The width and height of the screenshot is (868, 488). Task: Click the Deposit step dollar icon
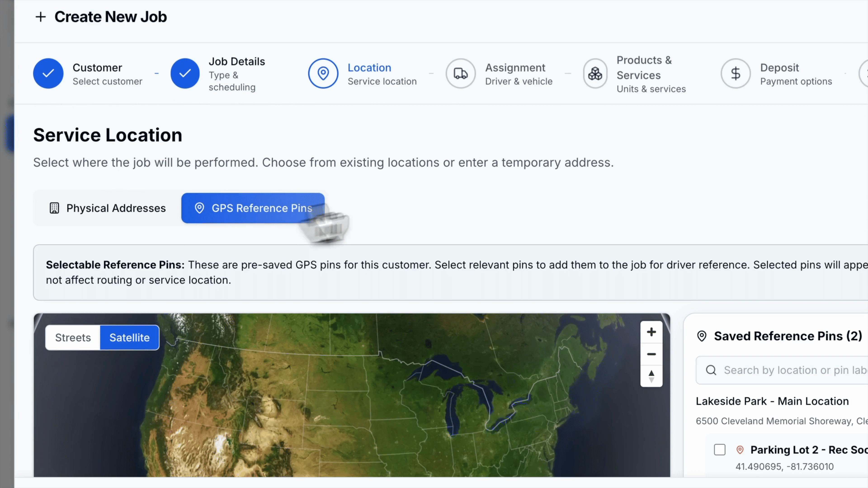click(735, 73)
